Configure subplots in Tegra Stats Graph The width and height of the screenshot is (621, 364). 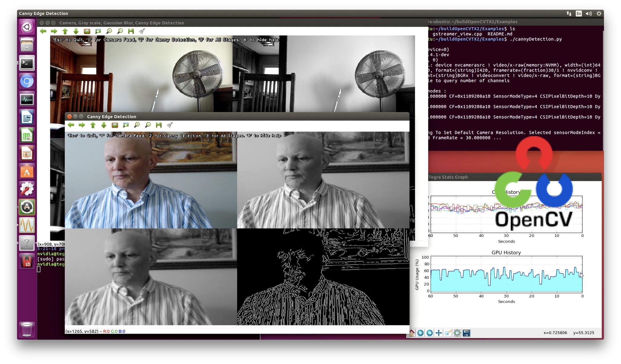pyautogui.click(x=457, y=333)
